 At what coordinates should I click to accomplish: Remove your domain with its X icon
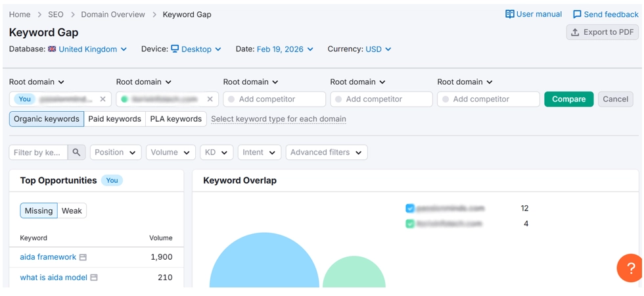pos(103,99)
